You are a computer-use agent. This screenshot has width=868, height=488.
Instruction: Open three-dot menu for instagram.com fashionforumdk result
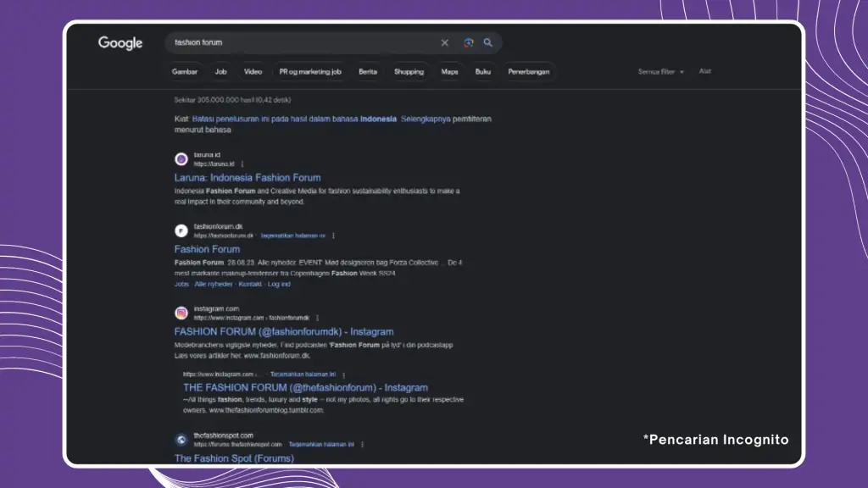pyautogui.click(x=317, y=319)
